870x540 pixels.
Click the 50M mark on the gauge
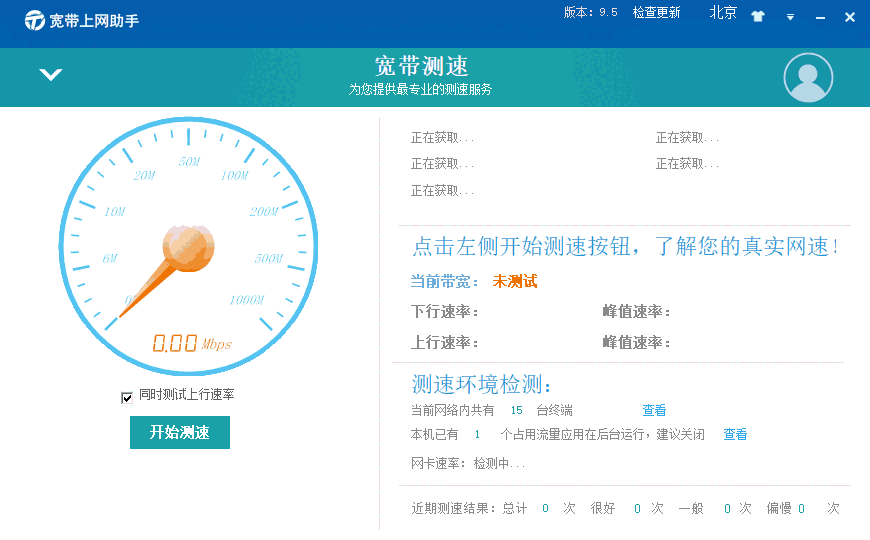coord(190,162)
